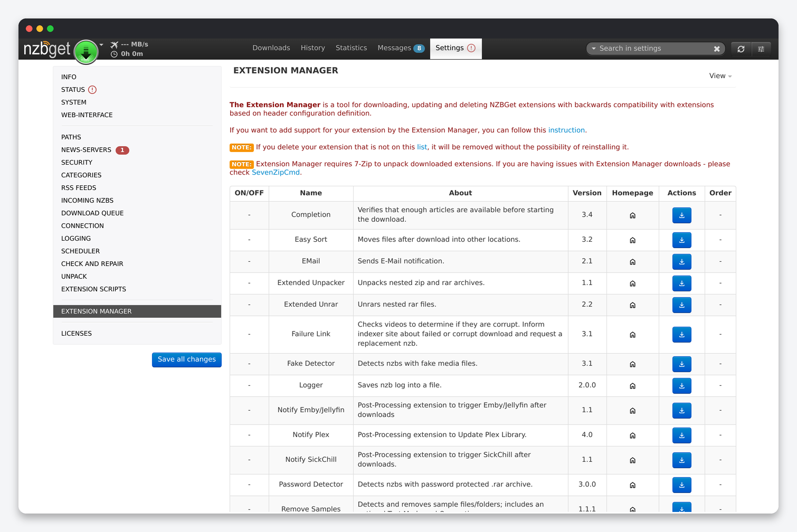The height and width of the screenshot is (532, 797).
Task: Open the CONNECTION section
Action: point(82,226)
